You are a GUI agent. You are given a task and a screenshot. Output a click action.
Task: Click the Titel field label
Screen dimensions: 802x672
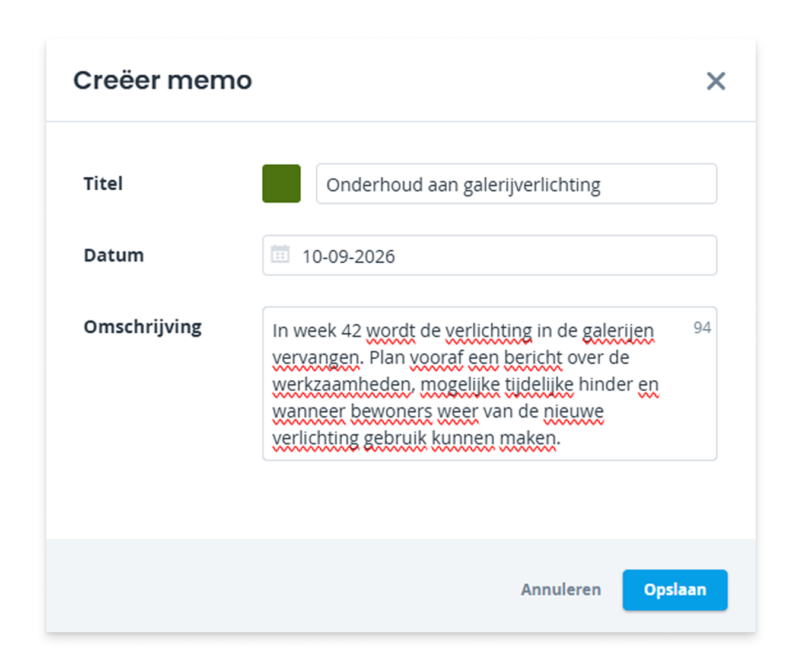point(103,184)
